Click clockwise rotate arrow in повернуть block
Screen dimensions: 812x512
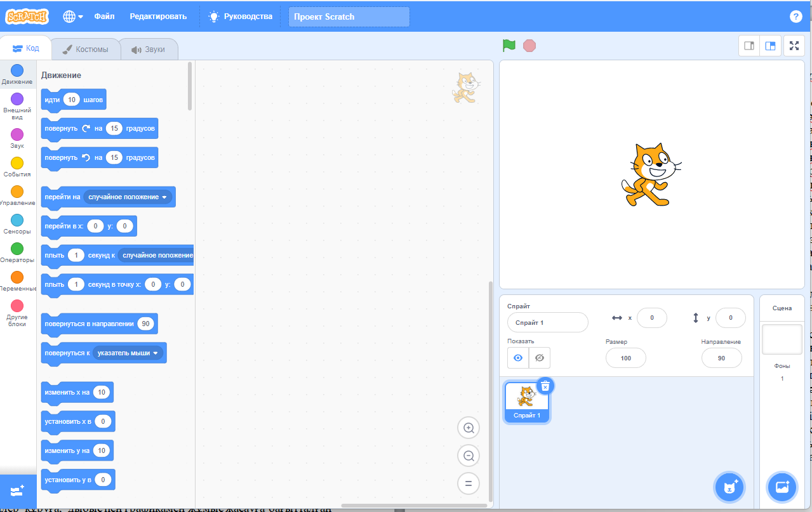87,128
